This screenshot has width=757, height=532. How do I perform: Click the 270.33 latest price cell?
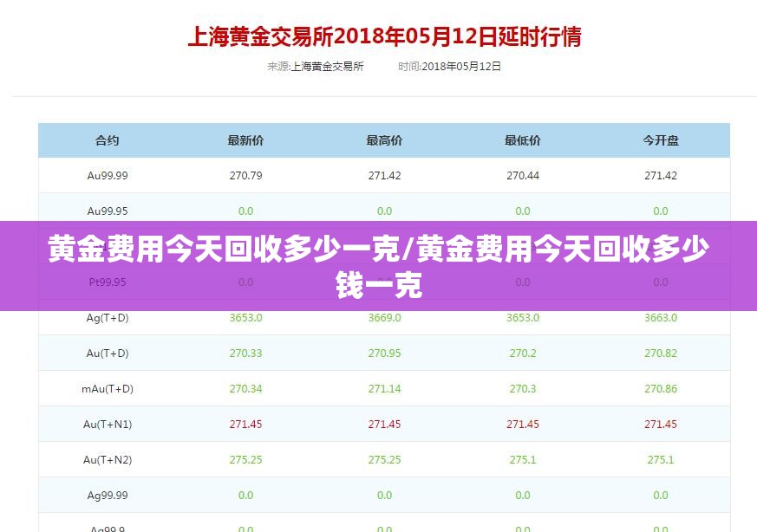(245, 353)
